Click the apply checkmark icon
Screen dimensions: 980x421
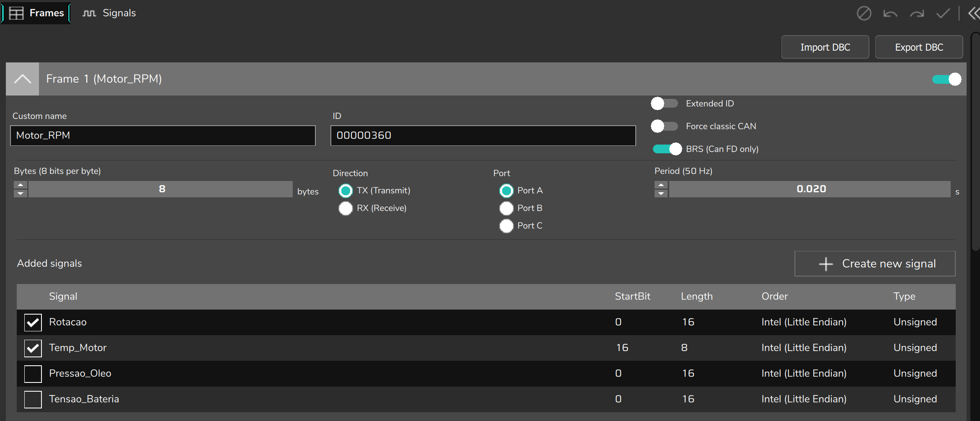click(943, 13)
